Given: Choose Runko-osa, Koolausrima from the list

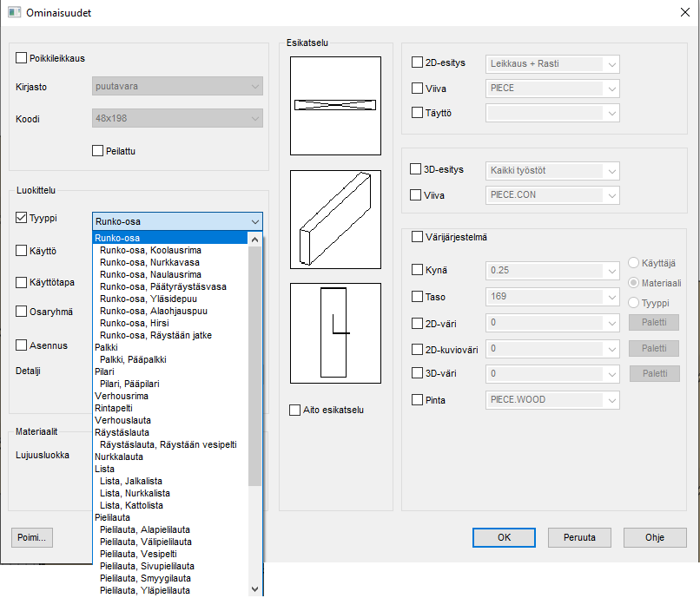Looking at the screenshot, I should point(150,250).
